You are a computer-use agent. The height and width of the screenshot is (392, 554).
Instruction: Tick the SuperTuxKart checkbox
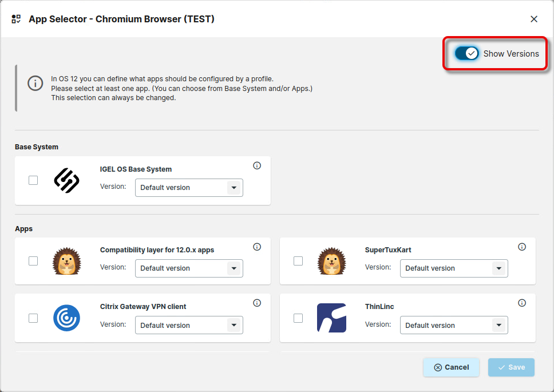coord(298,261)
